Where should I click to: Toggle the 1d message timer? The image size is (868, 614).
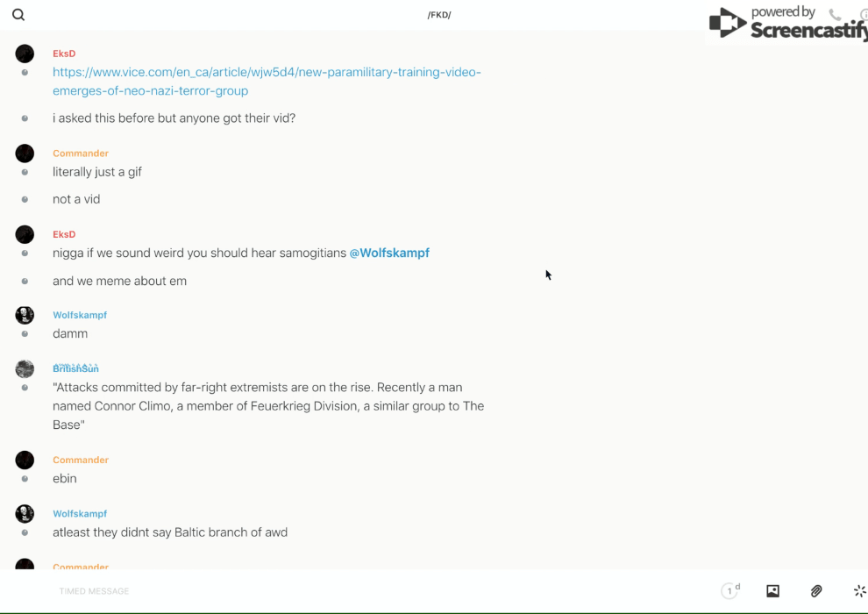pos(730,591)
